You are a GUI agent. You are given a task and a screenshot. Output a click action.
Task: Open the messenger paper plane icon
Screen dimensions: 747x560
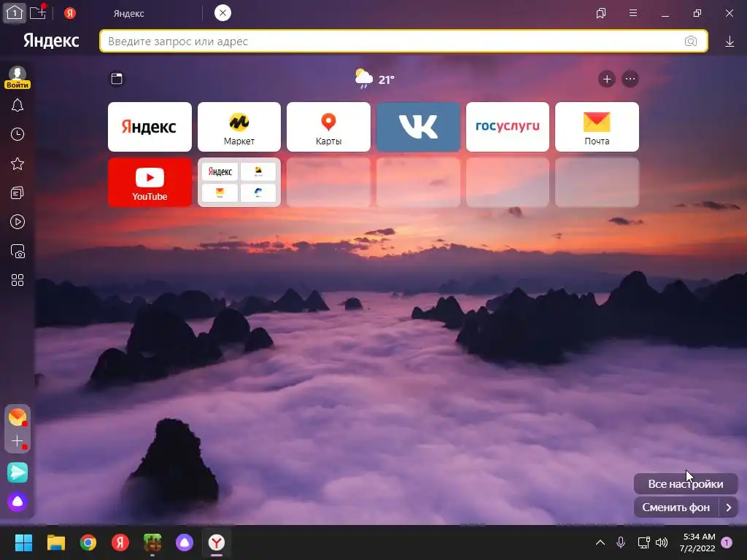[x=18, y=472]
